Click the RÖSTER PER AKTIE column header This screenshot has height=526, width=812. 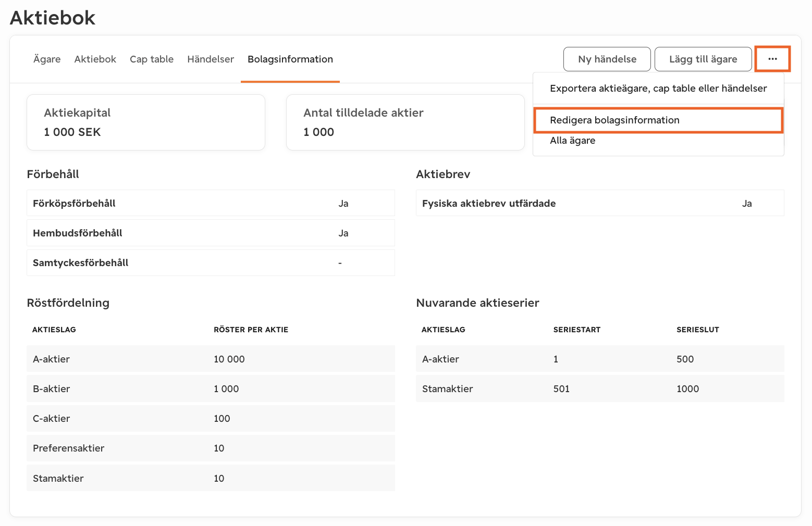point(251,330)
